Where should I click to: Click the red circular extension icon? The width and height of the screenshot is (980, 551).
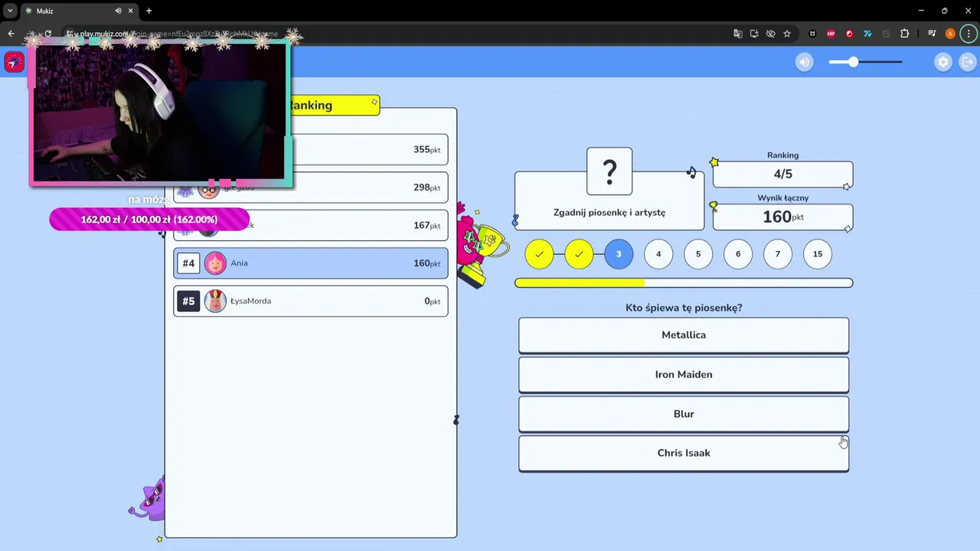(849, 34)
